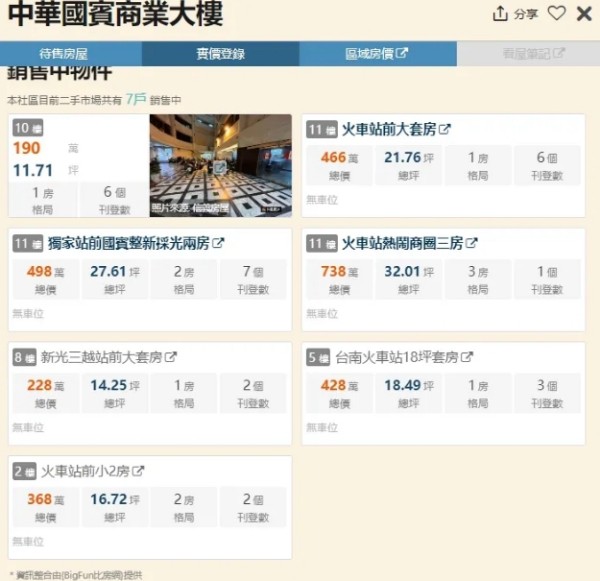Image resolution: width=600 pixels, height=581 pixels.
Task: Open external link icon beside 火車站熱鬧商圈三房
Action: pyautogui.click(x=471, y=243)
